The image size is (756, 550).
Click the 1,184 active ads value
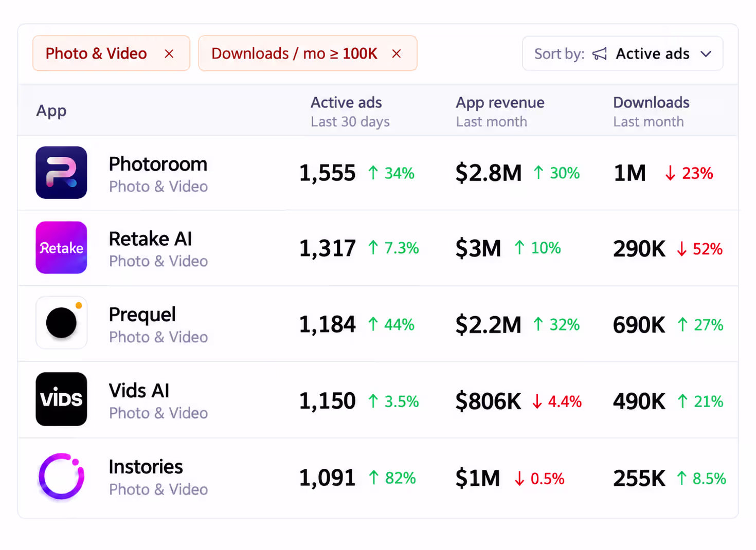point(328,324)
